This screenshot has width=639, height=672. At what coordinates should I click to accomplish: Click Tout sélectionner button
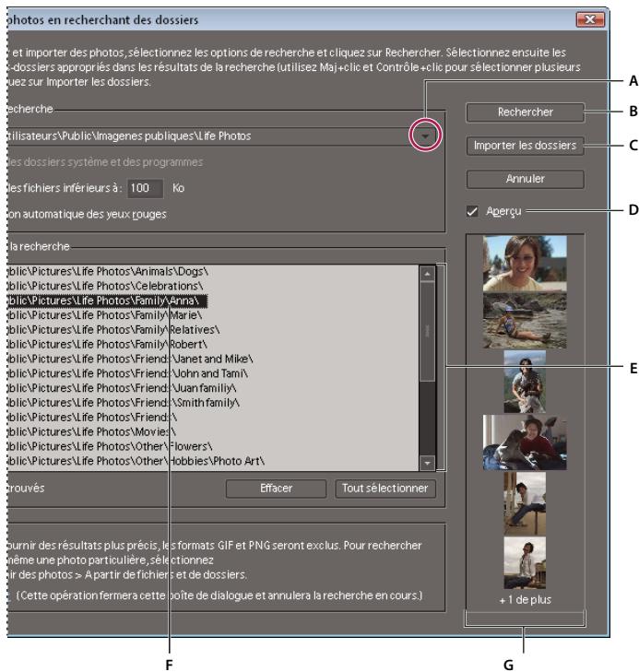point(385,489)
